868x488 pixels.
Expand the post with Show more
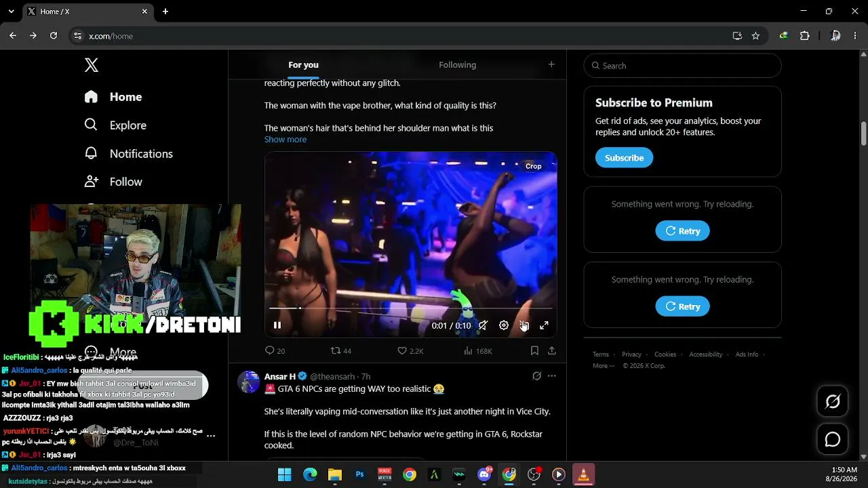(x=285, y=140)
